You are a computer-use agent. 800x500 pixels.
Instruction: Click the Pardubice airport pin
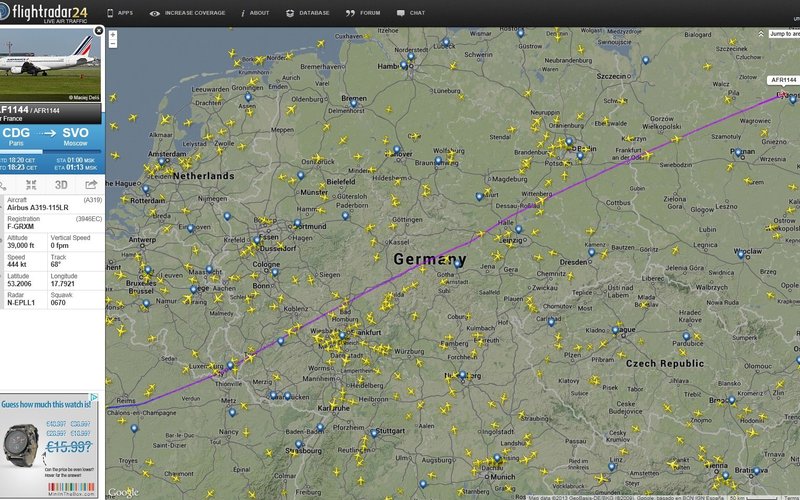tap(686, 336)
